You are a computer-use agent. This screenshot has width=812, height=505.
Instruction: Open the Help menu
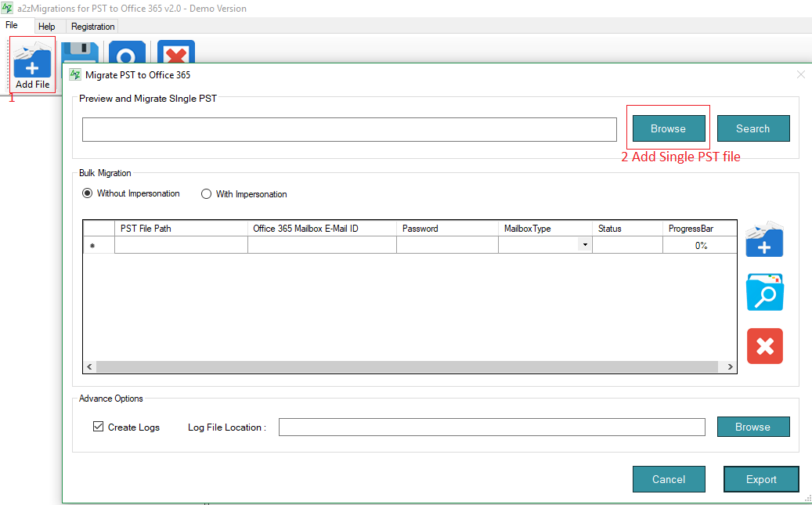point(46,27)
